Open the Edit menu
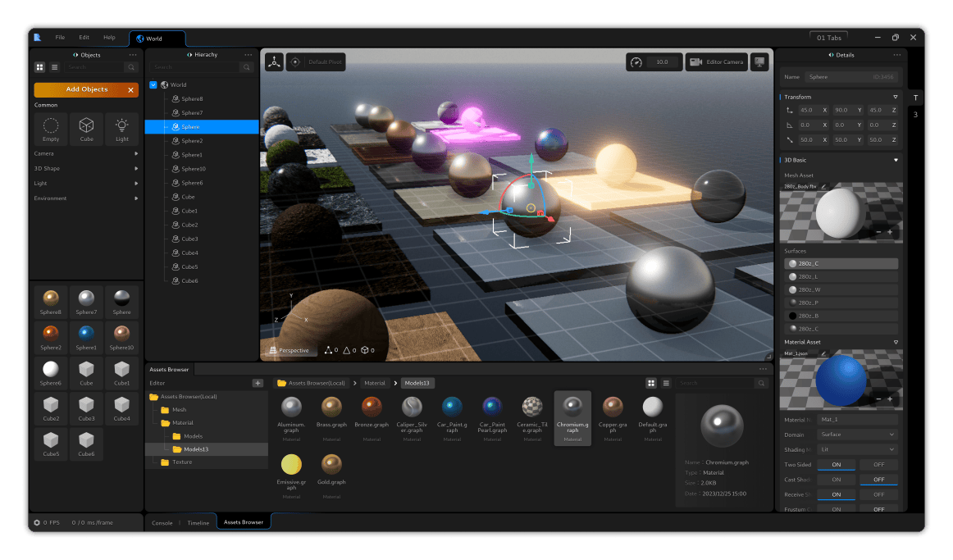953x560 pixels. tap(84, 38)
